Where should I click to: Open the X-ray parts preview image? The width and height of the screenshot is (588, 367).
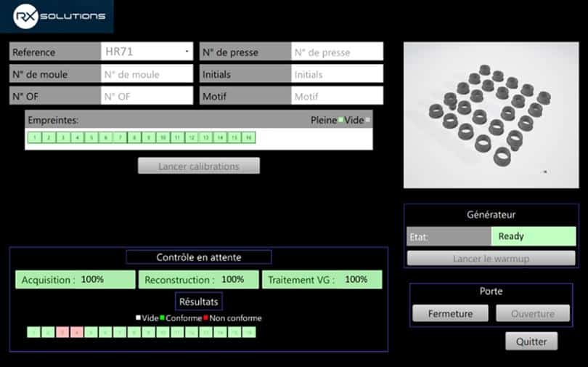pos(491,115)
